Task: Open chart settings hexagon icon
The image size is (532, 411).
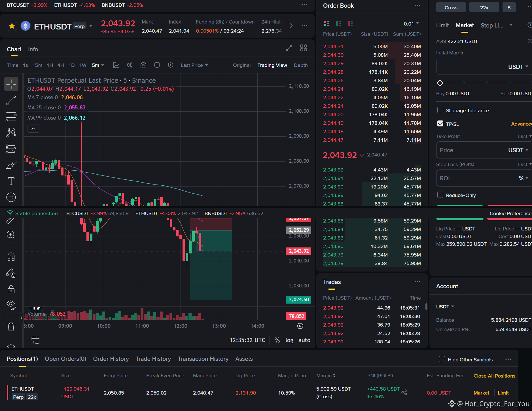Action: [x=171, y=65]
